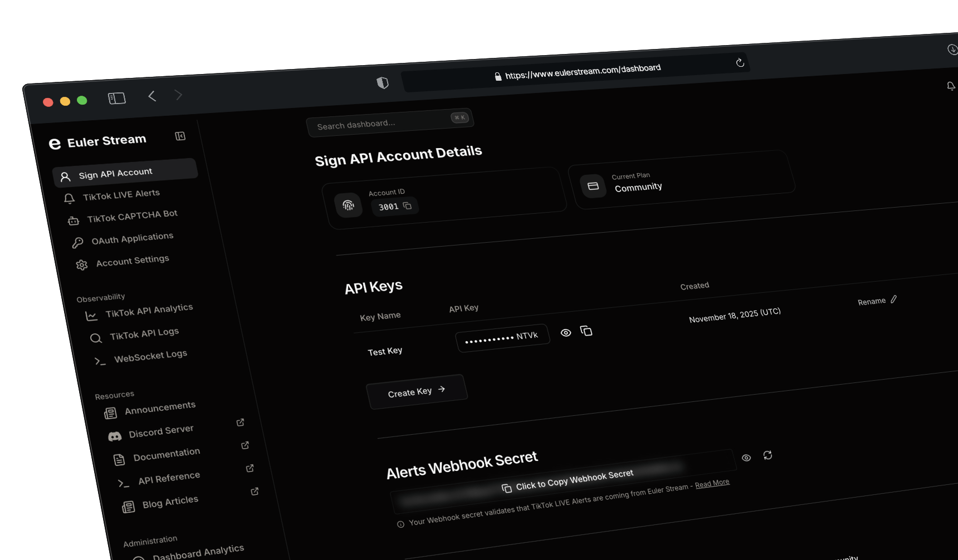The image size is (958, 560).
Task: Click the bell icon beside TikTok LIVE Alerts
Action: click(x=69, y=198)
